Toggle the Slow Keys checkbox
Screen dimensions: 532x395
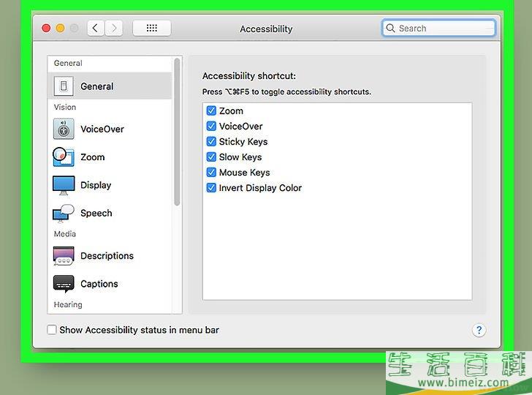tap(211, 157)
